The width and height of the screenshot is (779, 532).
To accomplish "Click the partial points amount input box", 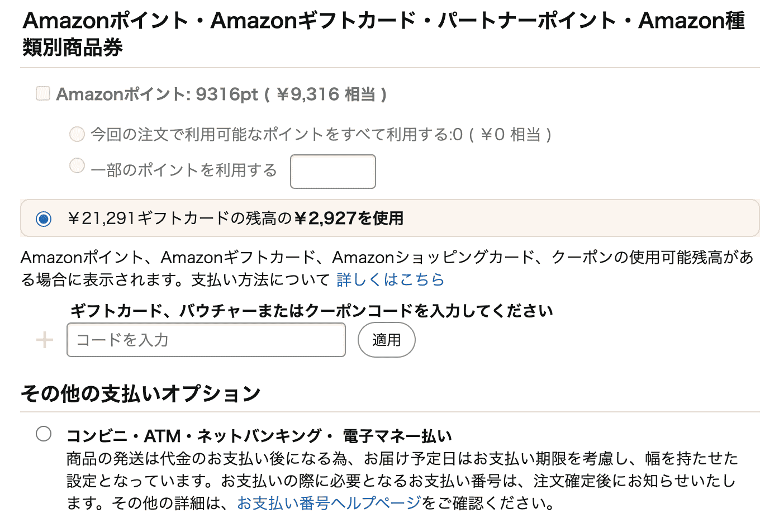I will pos(332,171).
